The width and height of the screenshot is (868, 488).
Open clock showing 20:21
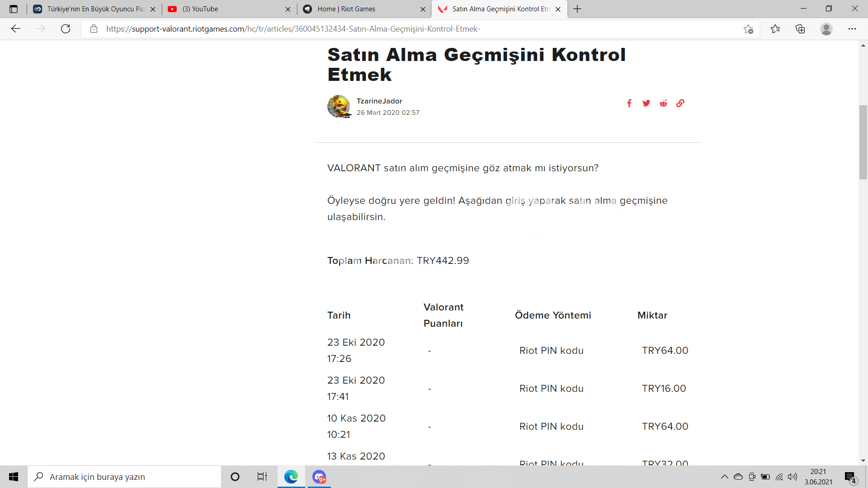(818, 477)
